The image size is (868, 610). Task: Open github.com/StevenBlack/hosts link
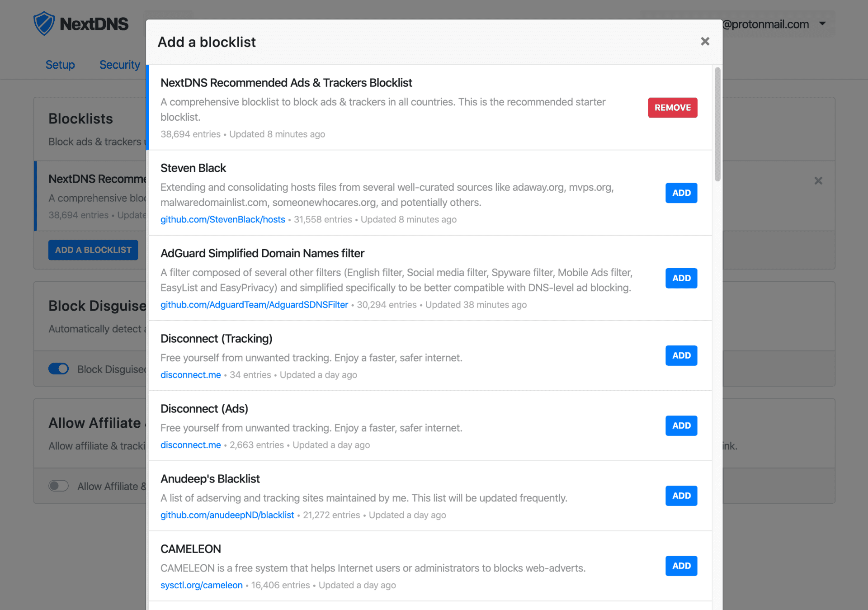[x=222, y=220]
